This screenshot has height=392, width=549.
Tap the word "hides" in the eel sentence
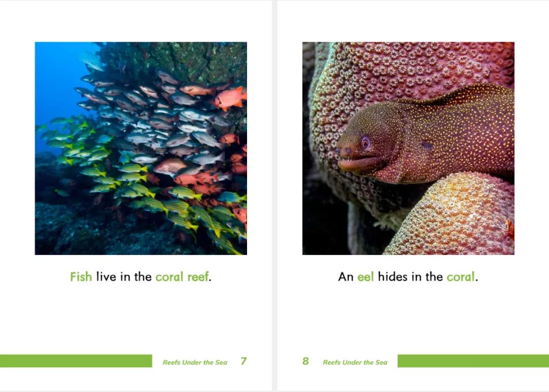click(392, 277)
